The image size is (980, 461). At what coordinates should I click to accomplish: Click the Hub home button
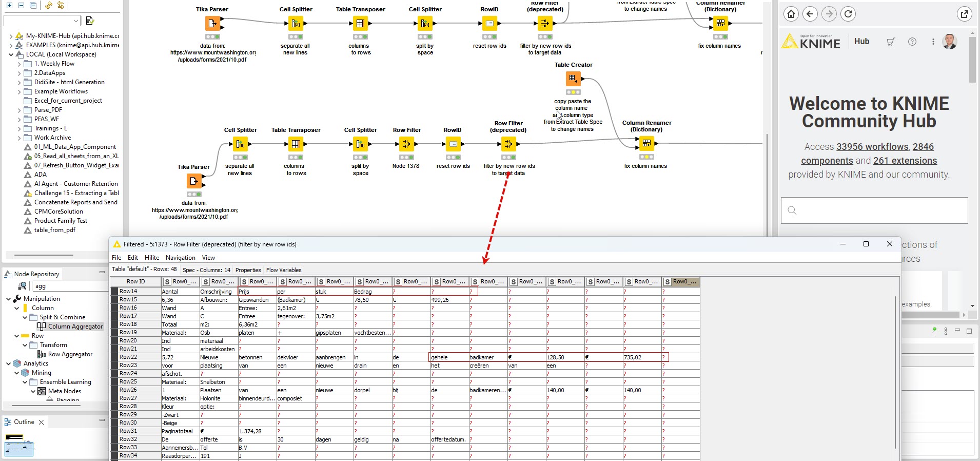click(x=791, y=14)
